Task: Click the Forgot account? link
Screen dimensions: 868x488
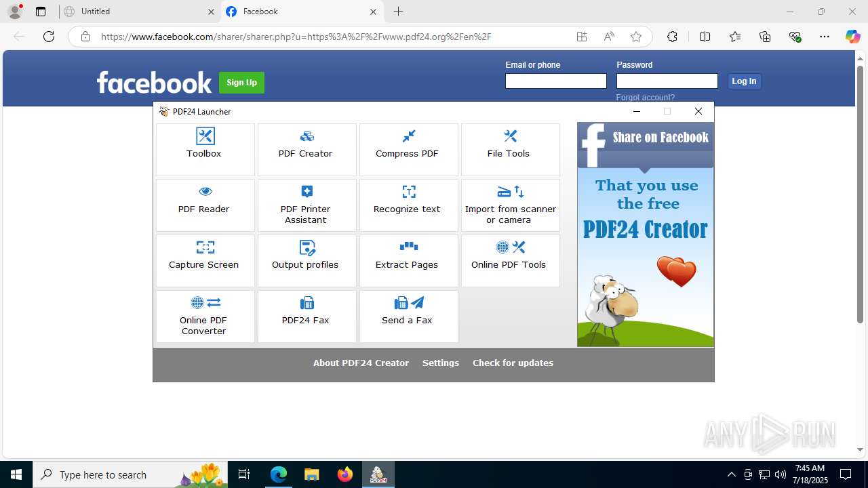Action: click(x=645, y=98)
